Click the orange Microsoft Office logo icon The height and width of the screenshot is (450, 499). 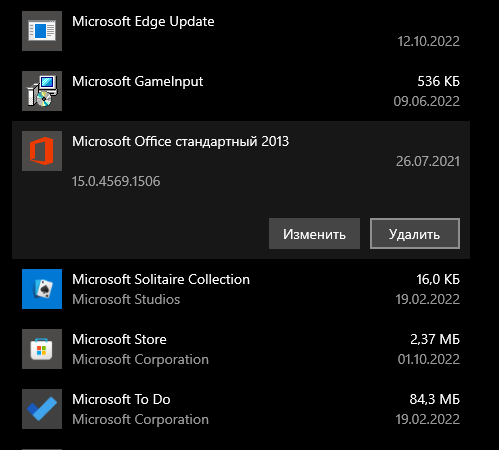coord(42,151)
